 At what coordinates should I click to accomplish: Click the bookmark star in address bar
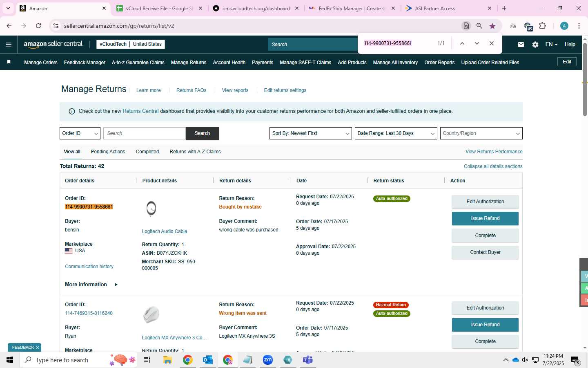492,26
